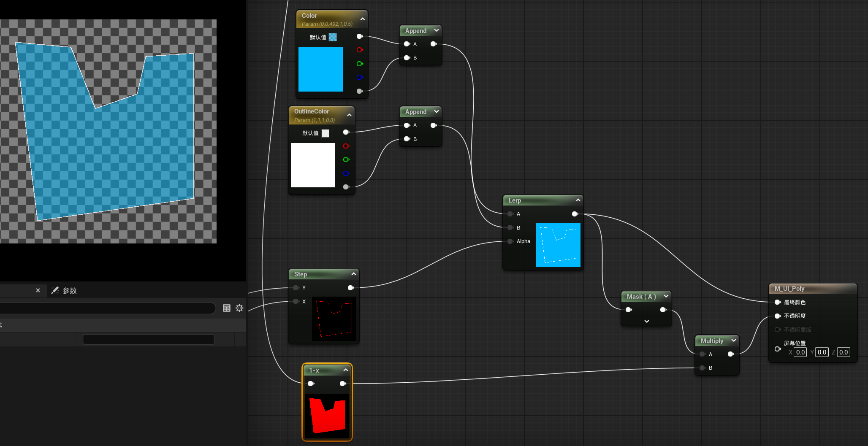868x446 pixels.
Task: Click the gear settings icon in parameters panel
Action: coord(239,308)
